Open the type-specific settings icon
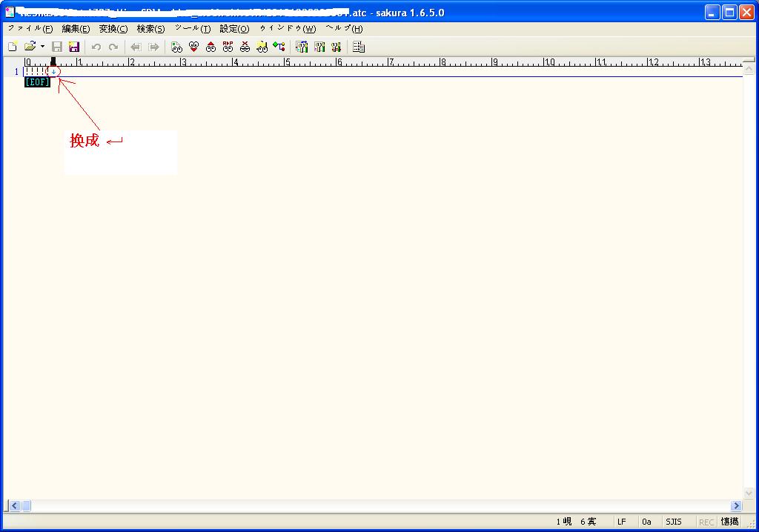Image resolution: width=759 pixels, height=532 pixels. 319,47
